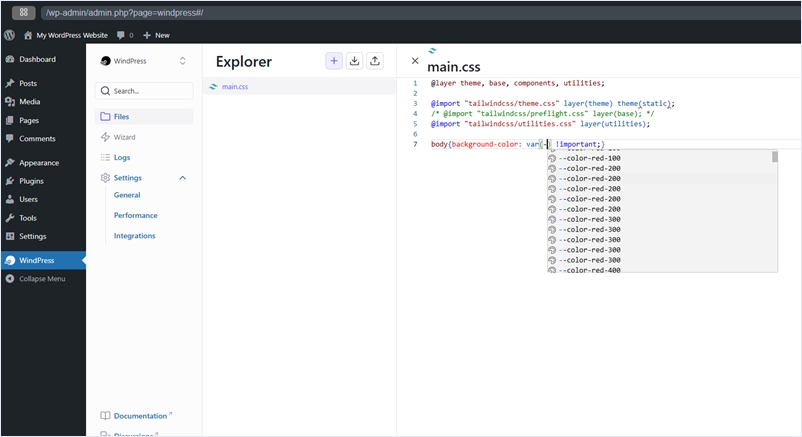Screen dimensions: 802x437
Task: Click the New button in admin bar
Action: [156, 35]
